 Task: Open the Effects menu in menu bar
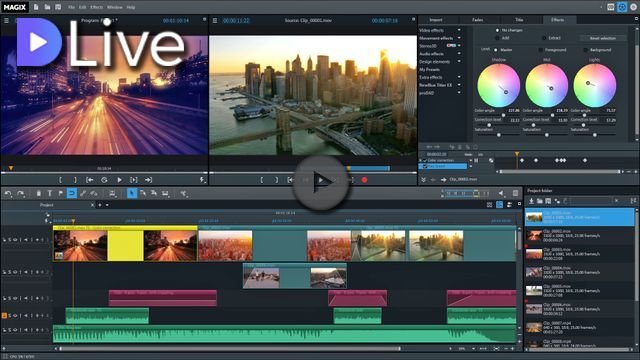[x=96, y=7]
